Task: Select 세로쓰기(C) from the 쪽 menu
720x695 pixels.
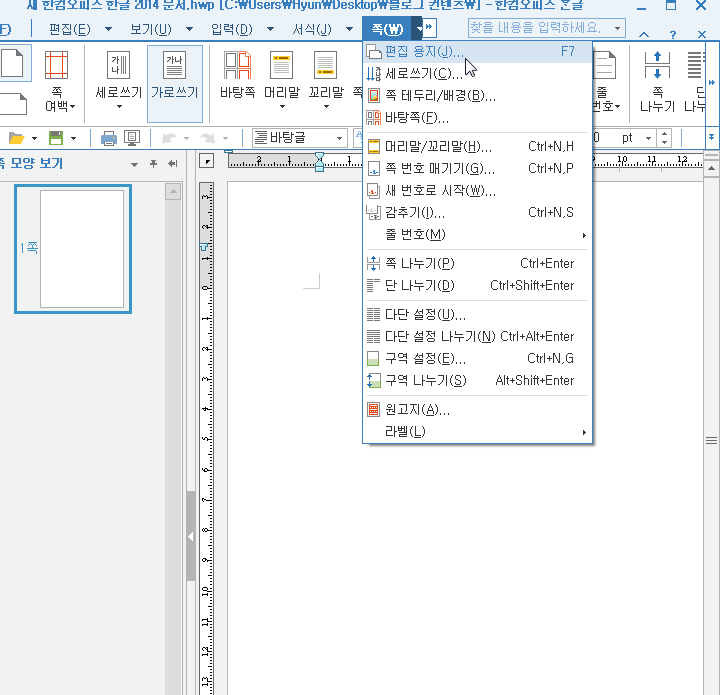Action: [x=477, y=73]
